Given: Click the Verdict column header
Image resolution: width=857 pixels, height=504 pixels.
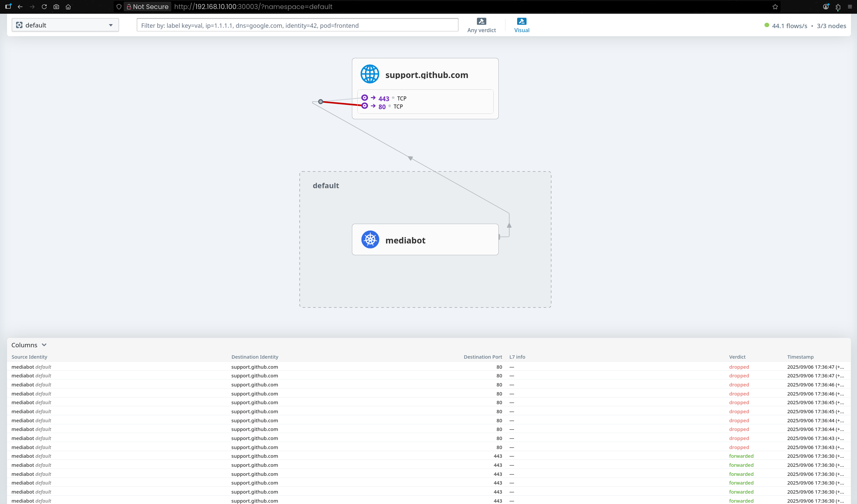Looking at the screenshot, I should click(x=737, y=357).
